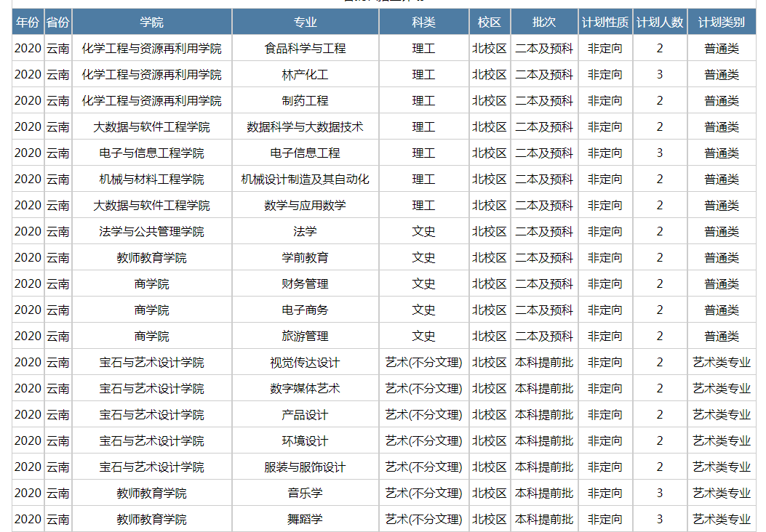Click the 舞蹈学 major cell
The height and width of the screenshot is (532, 766).
point(305,520)
